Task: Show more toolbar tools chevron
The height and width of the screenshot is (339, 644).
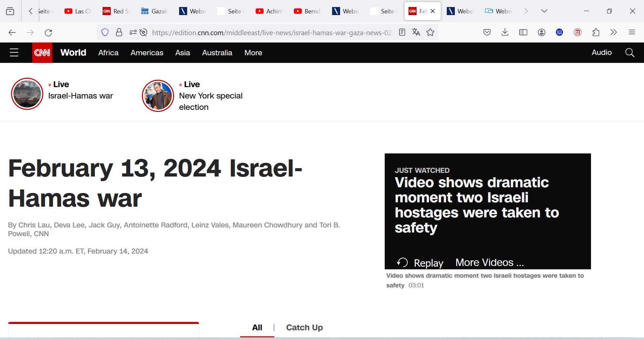Action: click(613, 32)
